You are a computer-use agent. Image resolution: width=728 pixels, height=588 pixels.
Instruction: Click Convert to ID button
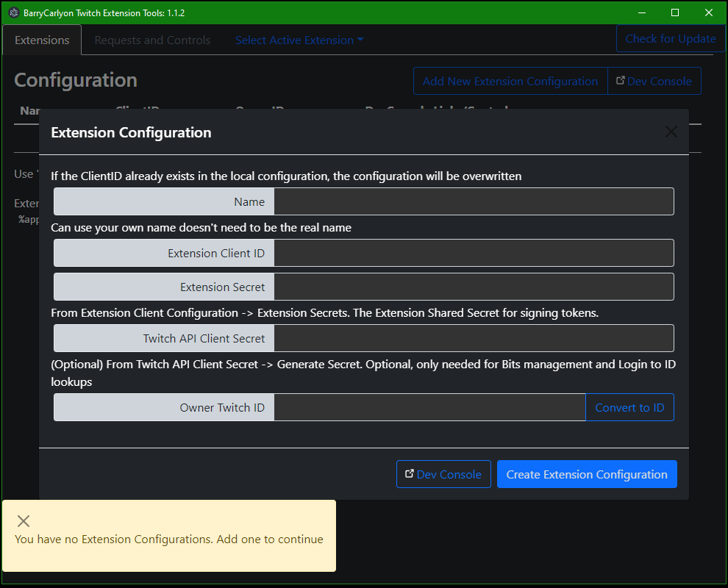pyautogui.click(x=629, y=407)
